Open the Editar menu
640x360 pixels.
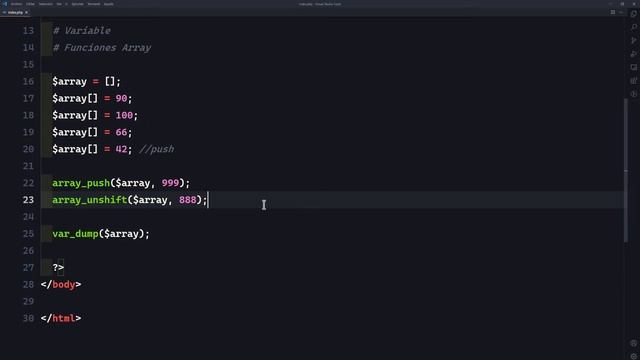pyautogui.click(x=30, y=4)
